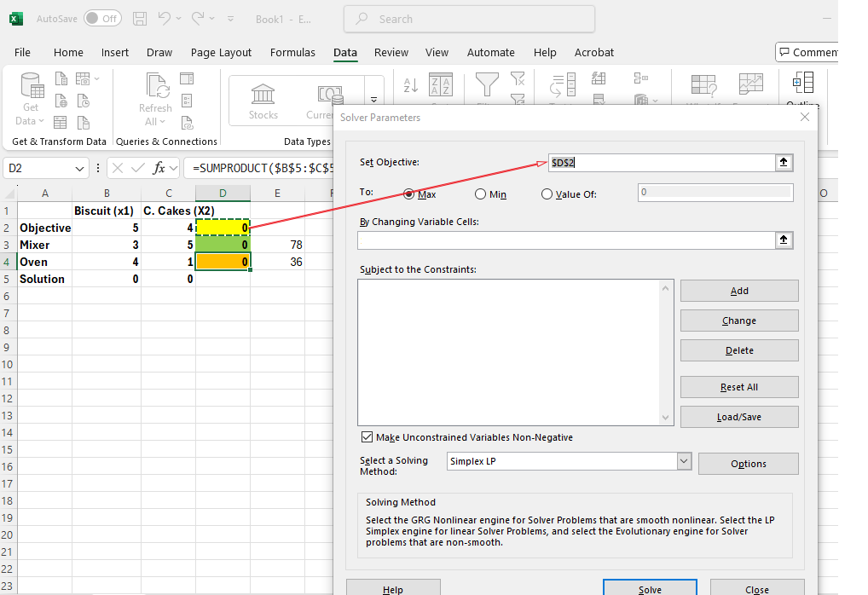This screenshot has width=868, height=595.
Task: Toggle the AutoSave switch
Action: (x=102, y=18)
